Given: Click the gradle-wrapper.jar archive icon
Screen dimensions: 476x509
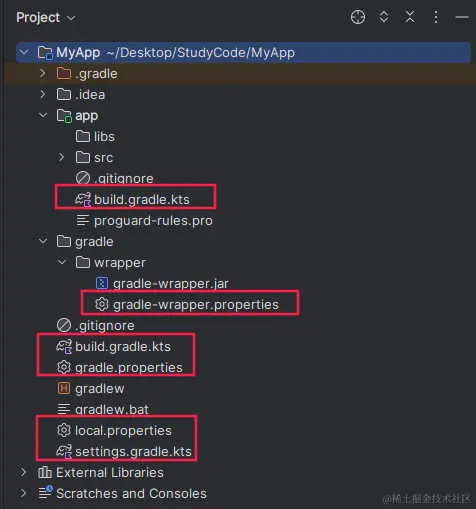Looking at the screenshot, I should pyautogui.click(x=102, y=283).
